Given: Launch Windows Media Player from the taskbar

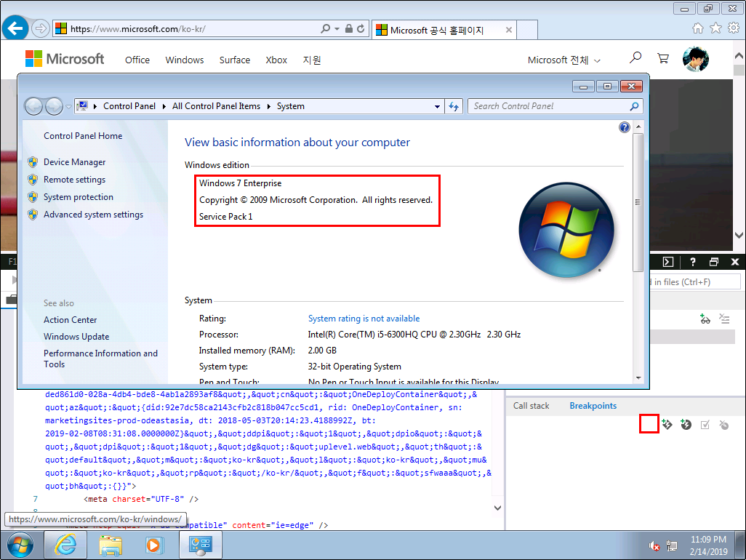Looking at the screenshot, I should [153, 545].
